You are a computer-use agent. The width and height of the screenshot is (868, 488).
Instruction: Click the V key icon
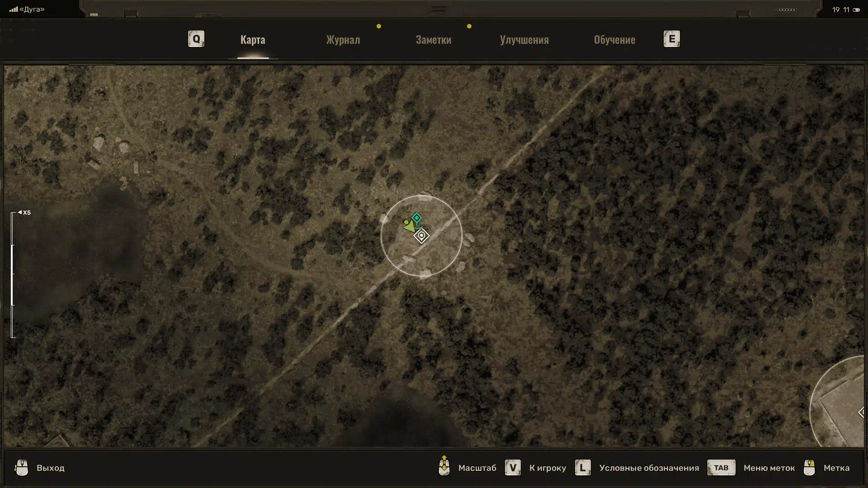coord(513,468)
